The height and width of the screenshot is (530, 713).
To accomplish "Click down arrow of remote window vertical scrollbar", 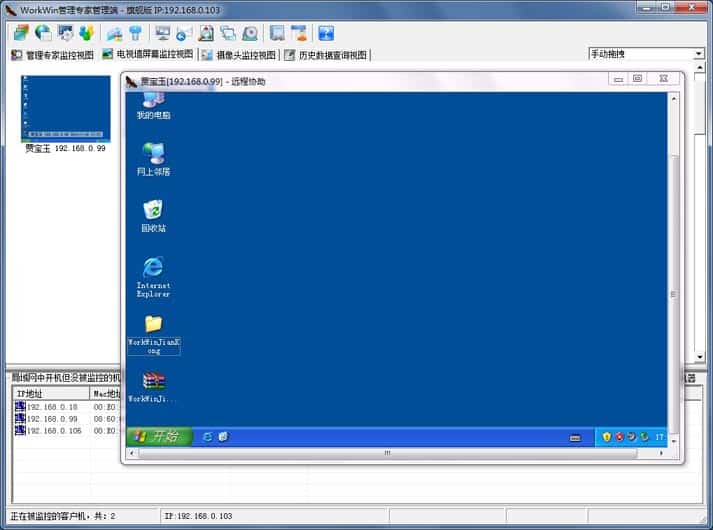I will (673, 441).
